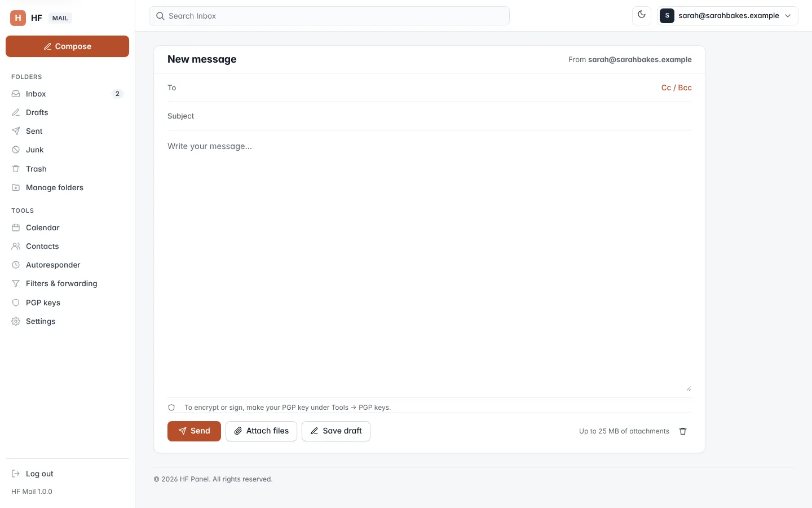Click the Attach files button
This screenshot has height=508, width=812.
pos(261,431)
